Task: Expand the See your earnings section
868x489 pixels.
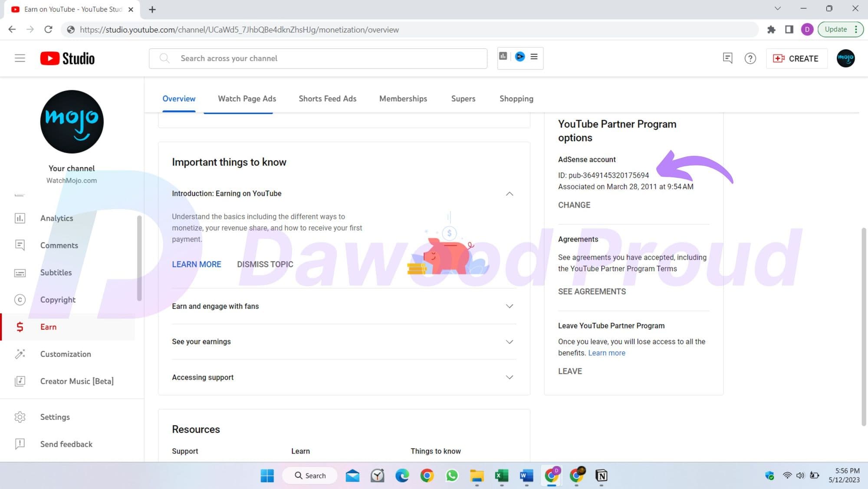Action: [509, 341]
